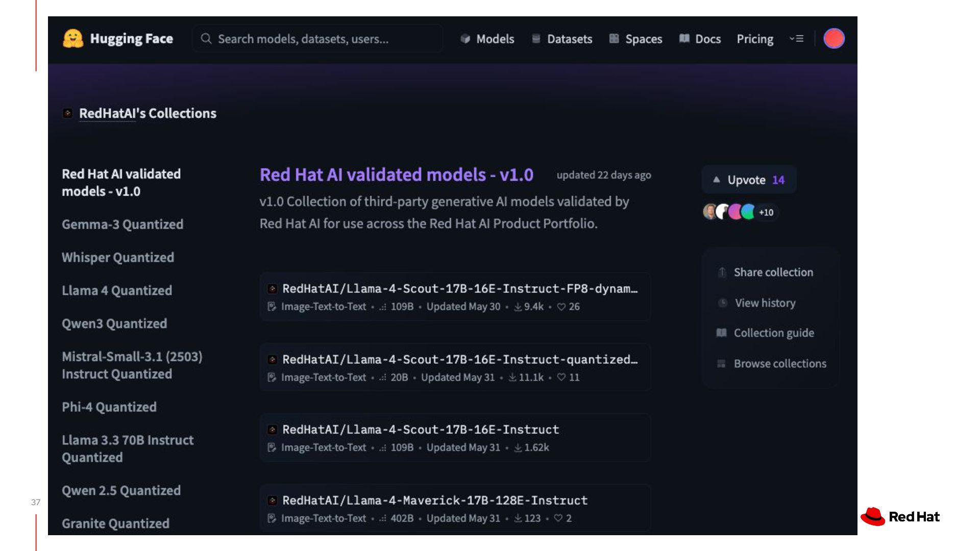Click the Hugging Face emoji logo
Viewport: 980px width, 551px height.
73,39
